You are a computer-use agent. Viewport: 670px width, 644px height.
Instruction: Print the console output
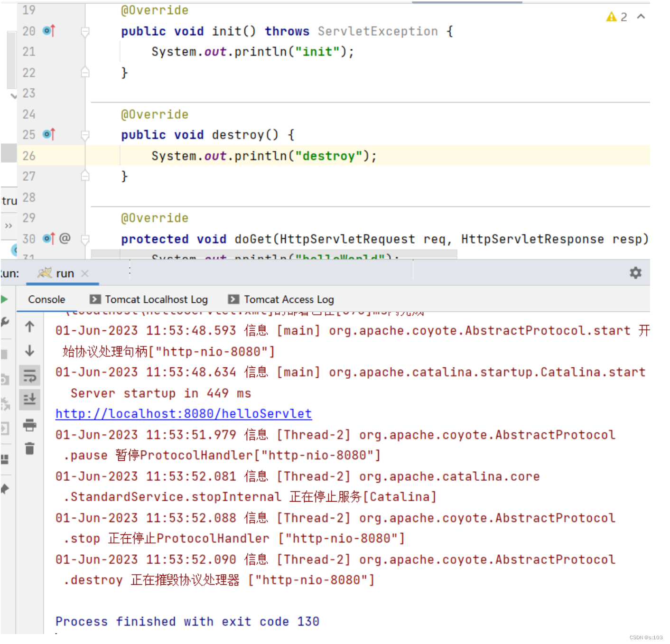[29, 424]
